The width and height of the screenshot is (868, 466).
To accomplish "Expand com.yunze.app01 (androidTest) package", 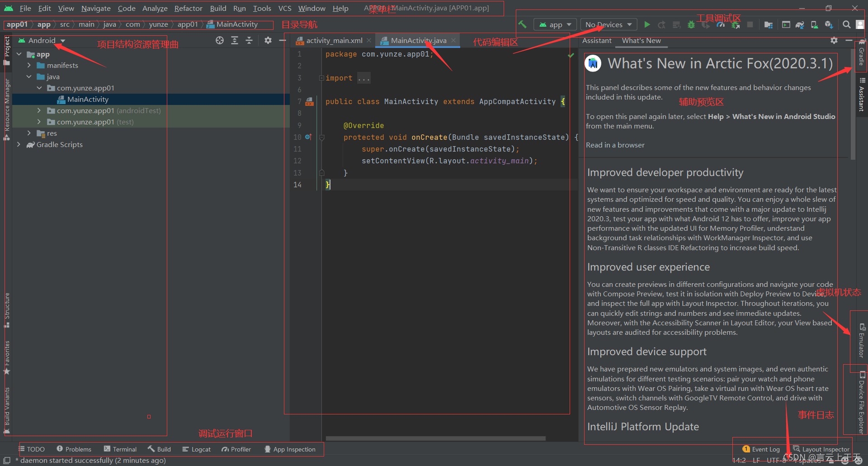I will click(39, 111).
